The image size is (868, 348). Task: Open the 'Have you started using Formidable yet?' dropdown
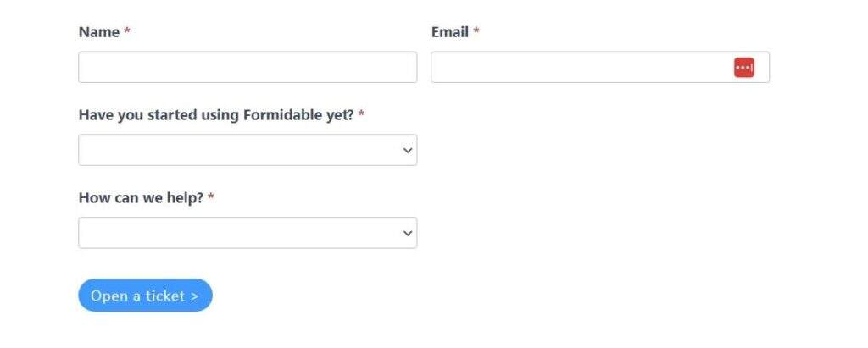(x=247, y=151)
